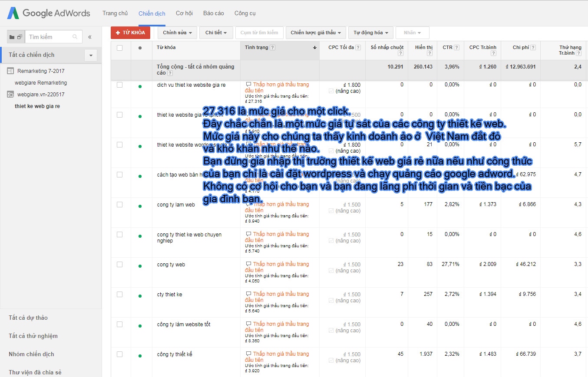This screenshot has width=588, height=377.
Task: Click the CPC value 1.800 for dich vu thiet ke website gia re
Action: point(352,85)
